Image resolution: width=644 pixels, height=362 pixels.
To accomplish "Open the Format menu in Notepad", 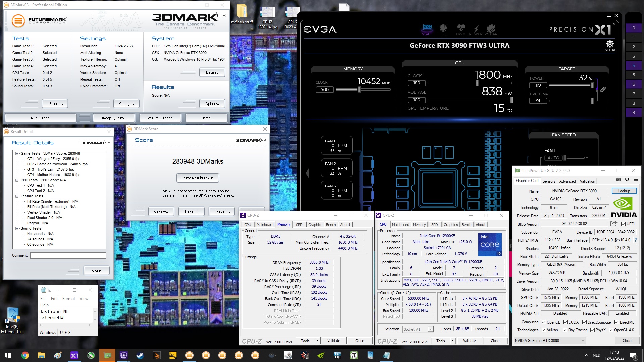I will (x=68, y=299).
